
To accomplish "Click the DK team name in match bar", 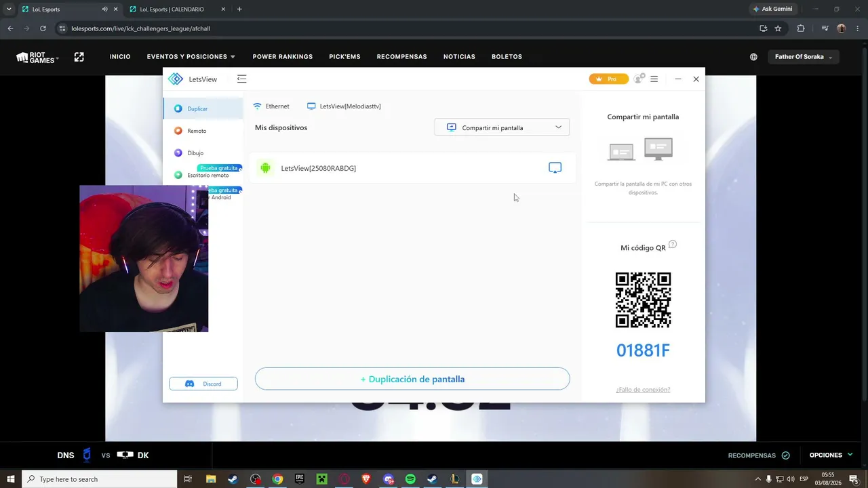I will click(143, 455).
